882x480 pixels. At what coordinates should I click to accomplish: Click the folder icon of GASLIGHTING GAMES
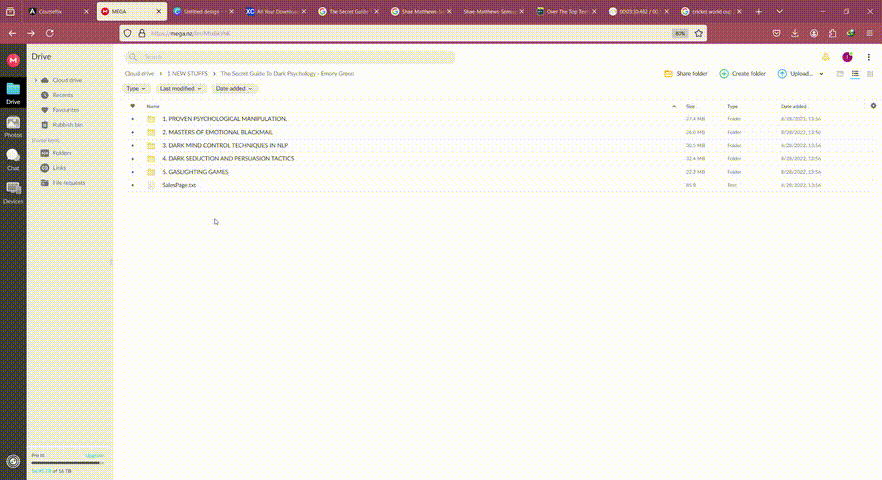151,172
